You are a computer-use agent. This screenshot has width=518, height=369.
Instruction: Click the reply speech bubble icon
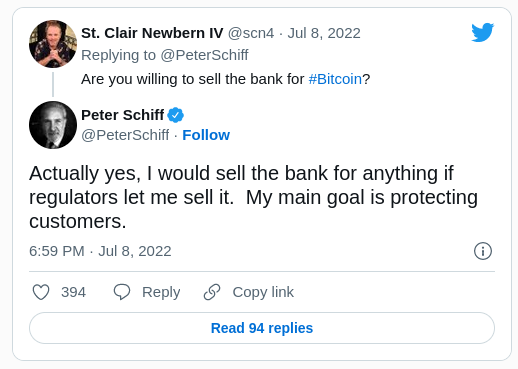[x=122, y=292]
